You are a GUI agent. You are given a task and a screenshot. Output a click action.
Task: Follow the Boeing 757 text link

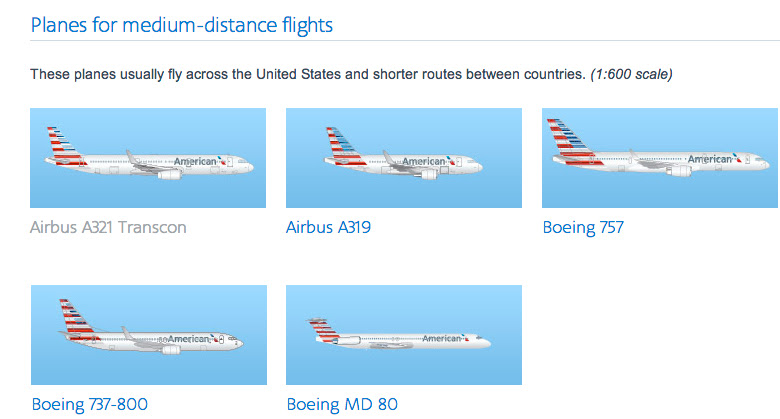click(583, 227)
